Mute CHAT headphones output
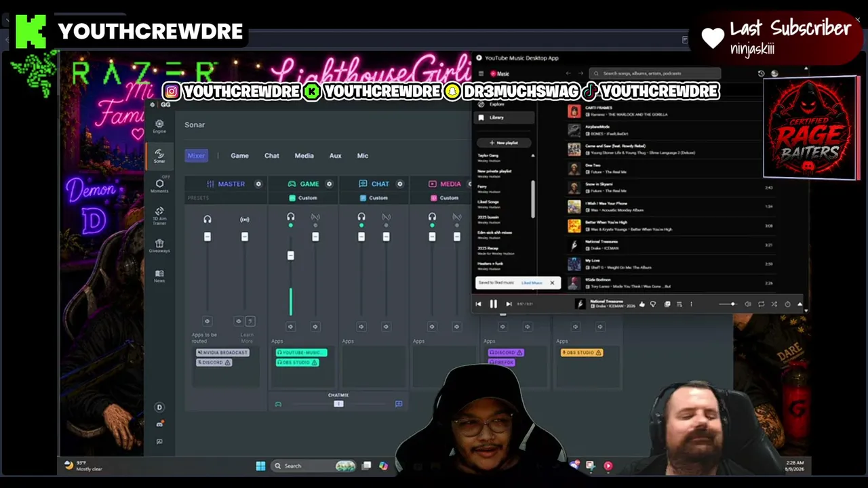 (361, 327)
